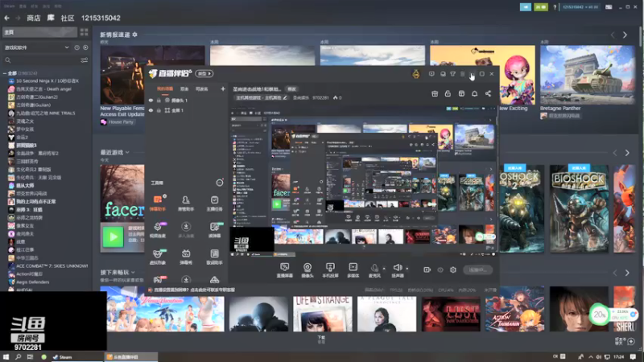This screenshot has height=362, width=644.
Task: Sort by recent activity clock icon
Action: point(76,47)
